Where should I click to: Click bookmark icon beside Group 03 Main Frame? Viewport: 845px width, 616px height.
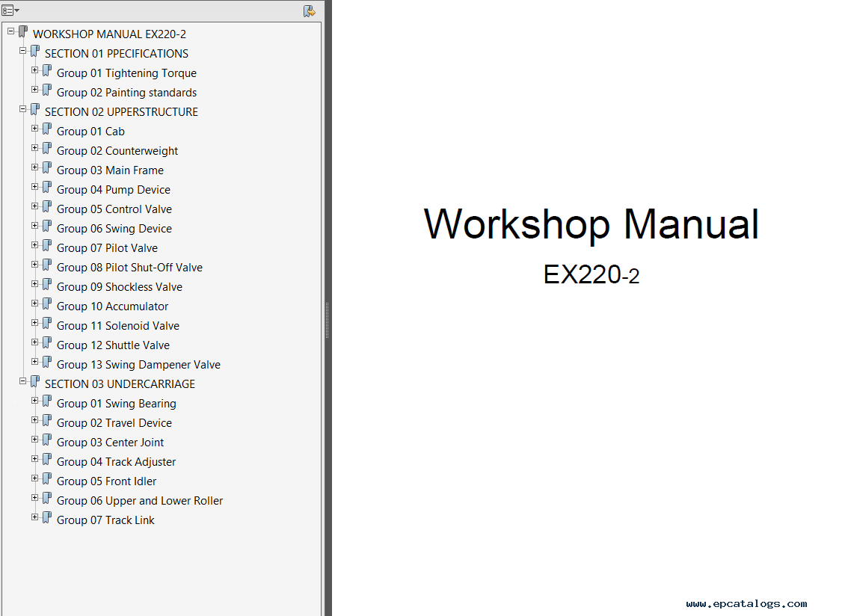[47, 167]
